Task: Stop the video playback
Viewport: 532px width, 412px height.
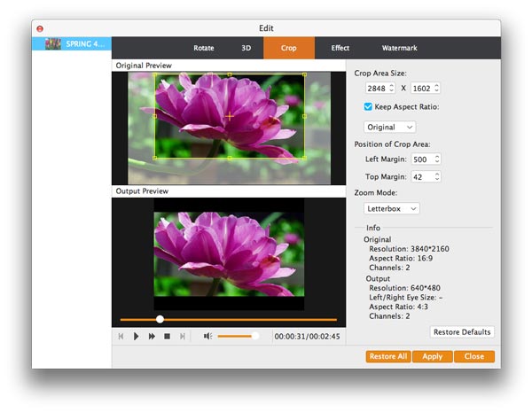Action: tap(167, 336)
